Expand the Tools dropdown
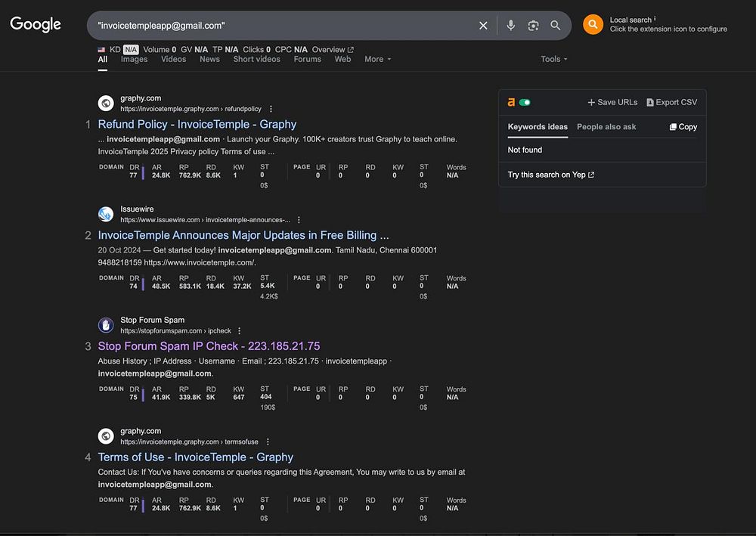Screen dimensions: 756x536 pyautogui.click(x=554, y=59)
